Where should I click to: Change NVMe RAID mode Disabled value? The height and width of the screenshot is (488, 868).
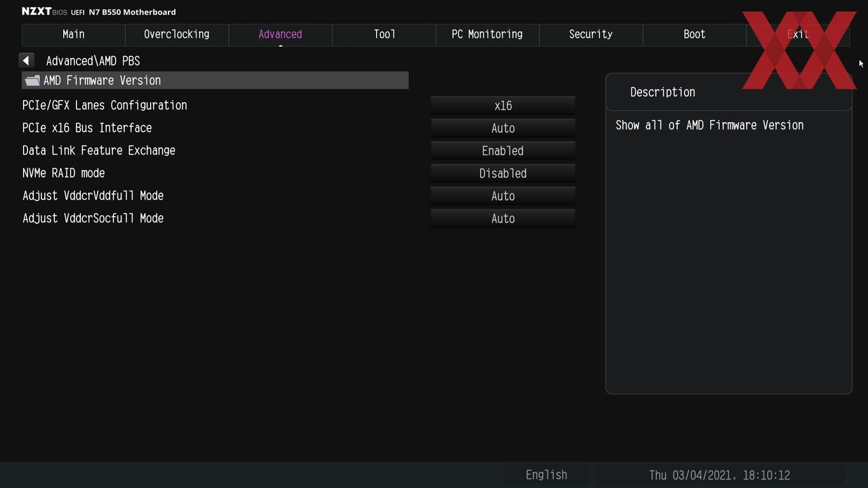pos(503,174)
